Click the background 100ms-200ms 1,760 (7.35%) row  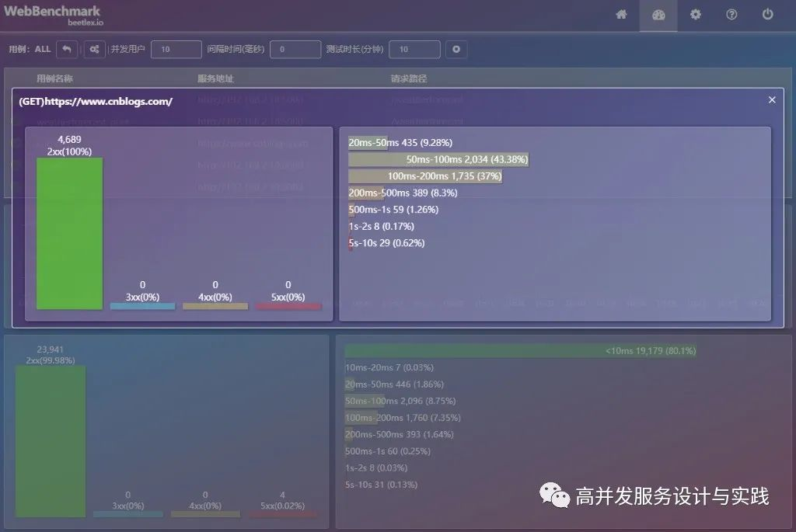(403, 417)
